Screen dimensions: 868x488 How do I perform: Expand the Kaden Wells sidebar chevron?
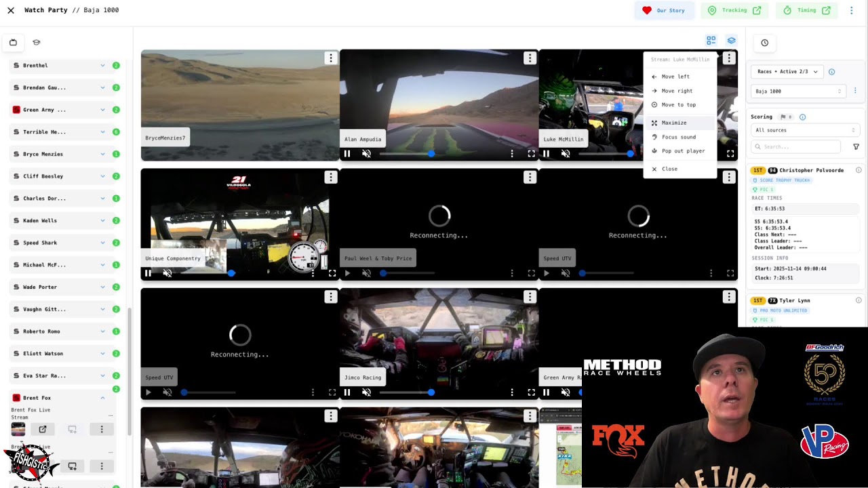tap(102, 220)
